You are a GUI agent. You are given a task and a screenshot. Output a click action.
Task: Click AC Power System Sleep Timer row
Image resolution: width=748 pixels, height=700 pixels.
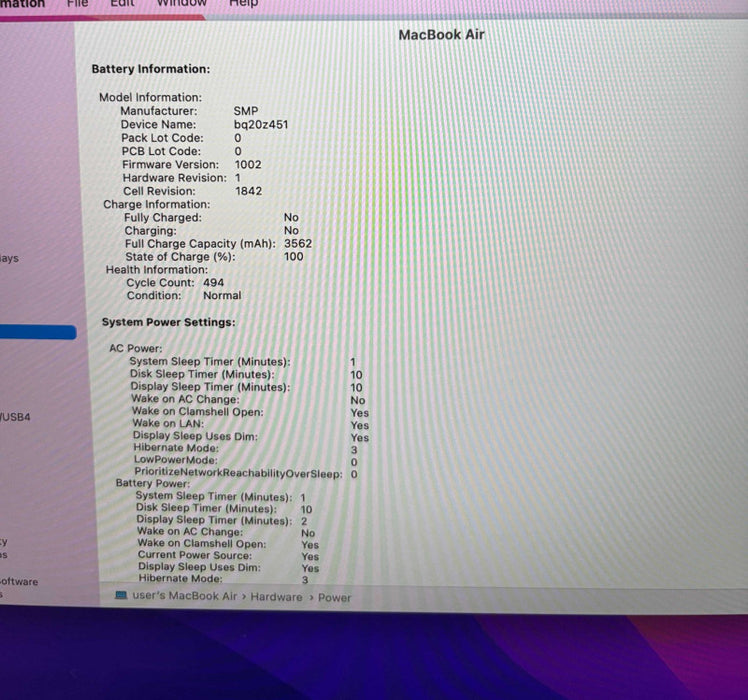click(243, 362)
